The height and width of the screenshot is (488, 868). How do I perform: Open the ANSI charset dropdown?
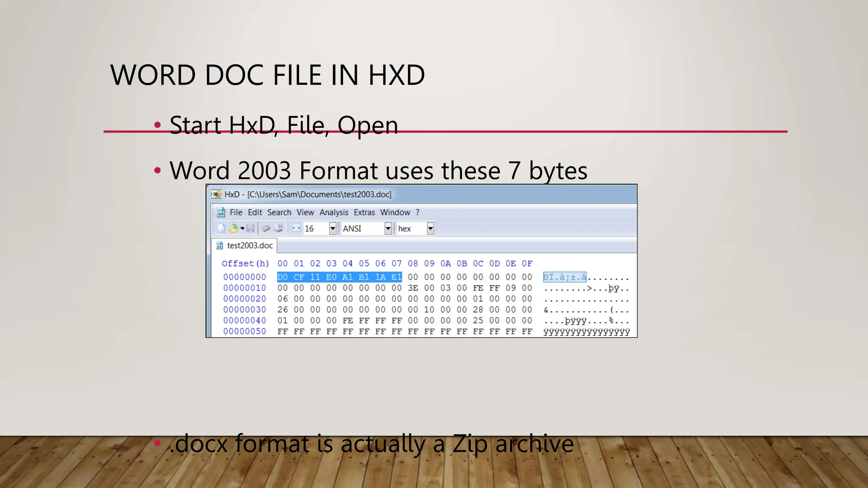[388, 229]
